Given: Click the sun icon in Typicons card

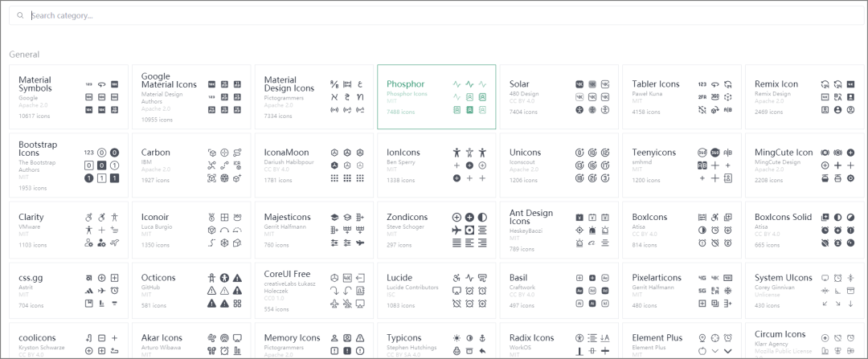Looking at the screenshot, I should coord(457,338).
